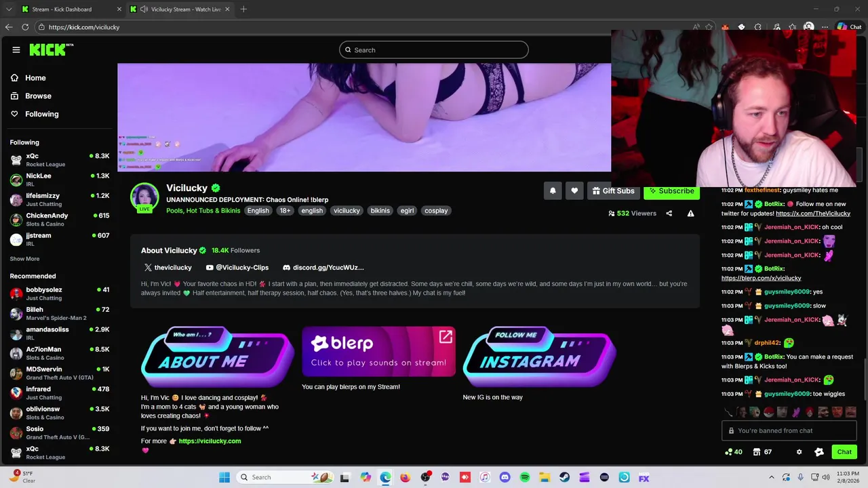
Task: Open Pools, Hot Tubs & Bikinis category
Action: point(203,211)
